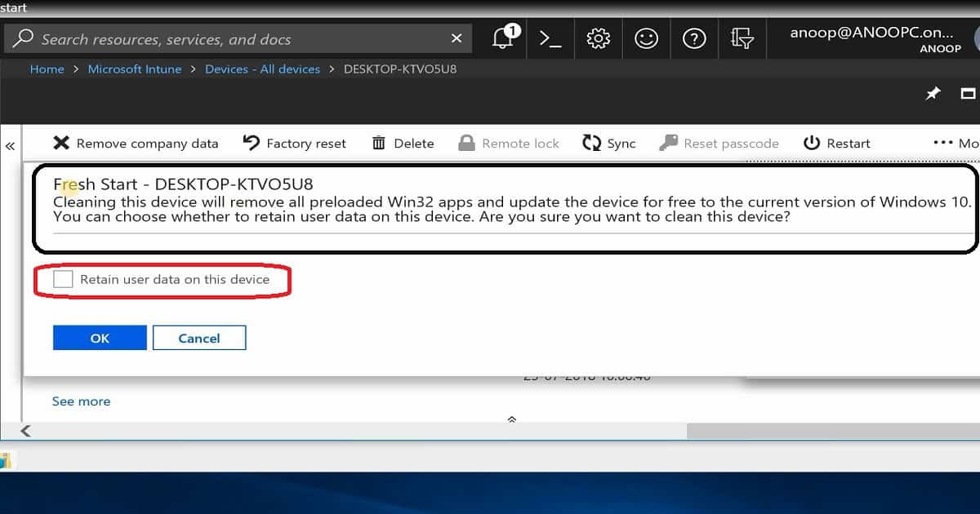The height and width of the screenshot is (514, 980).
Task: Open directory and subscription filter
Action: point(742,38)
